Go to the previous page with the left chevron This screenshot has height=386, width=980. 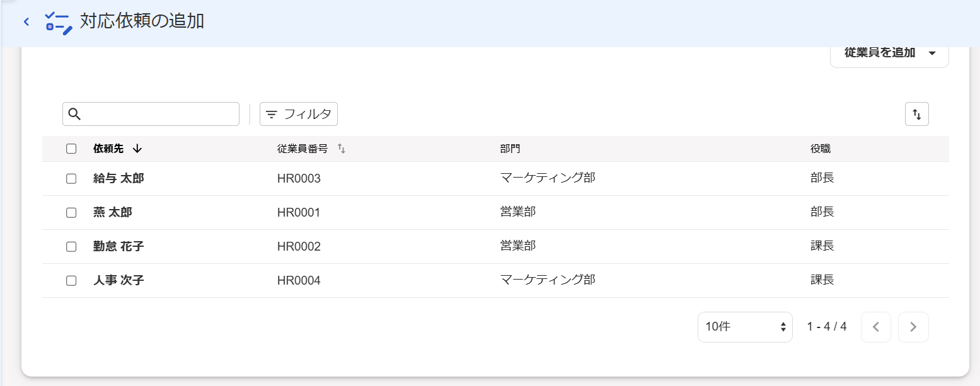point(875,327)
